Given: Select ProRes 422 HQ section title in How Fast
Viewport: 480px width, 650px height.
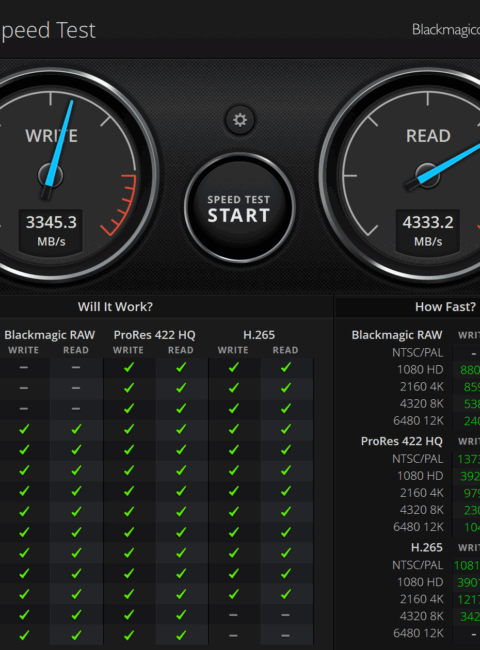Looking at the screenshot, I should 402,441.
